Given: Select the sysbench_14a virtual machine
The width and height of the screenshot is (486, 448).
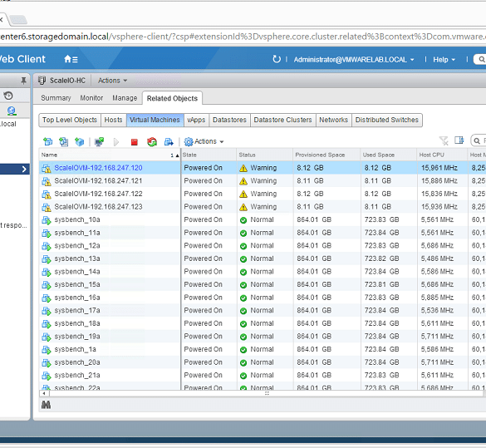Looking at the screenshot, I should pyautogui.click(x=77, y=272).
